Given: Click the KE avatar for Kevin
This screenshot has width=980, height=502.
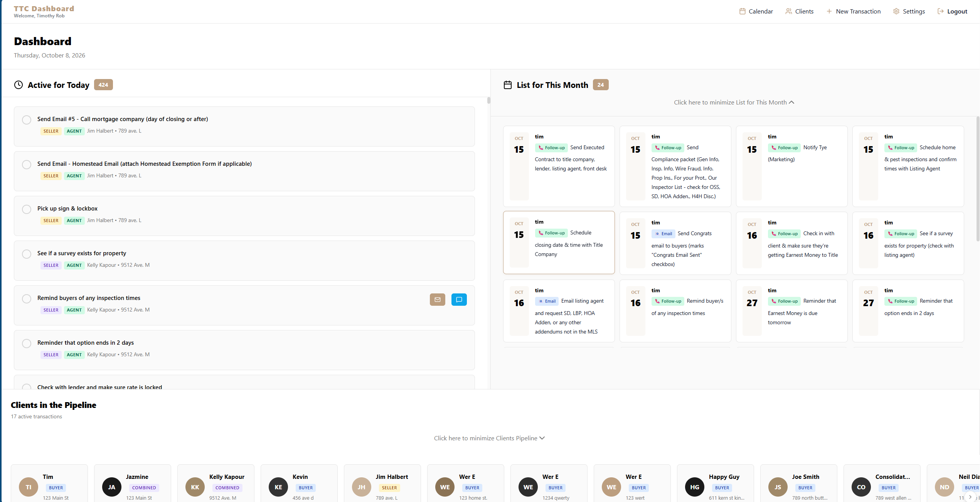Looking at the screenshot, I should point(278,487).
